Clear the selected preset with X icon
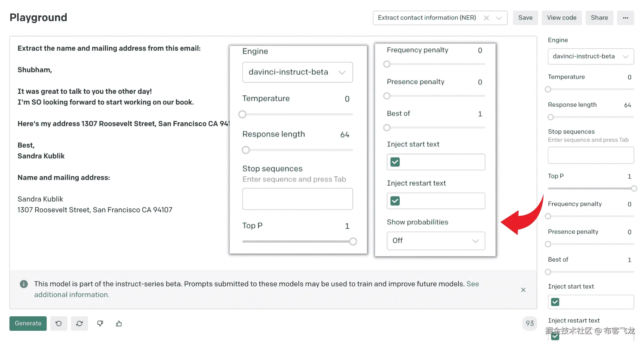Screen dimensions: 644x344 click(486, 18)
